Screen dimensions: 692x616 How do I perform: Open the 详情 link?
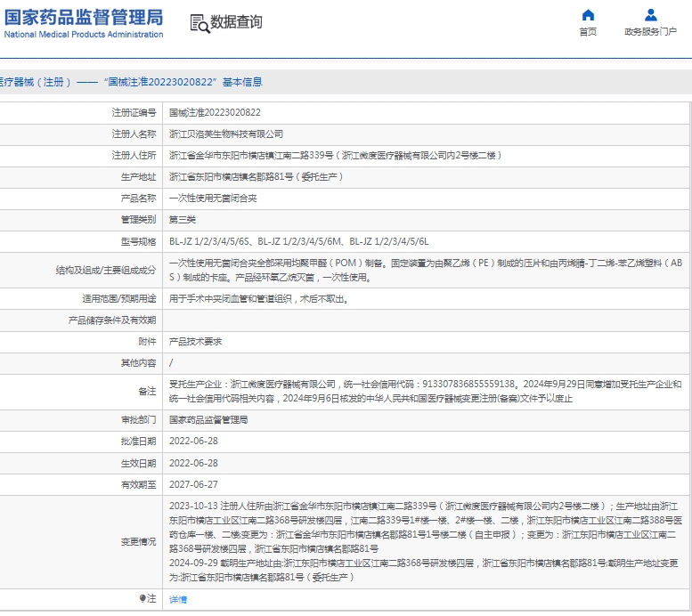[x=178, y=599]
